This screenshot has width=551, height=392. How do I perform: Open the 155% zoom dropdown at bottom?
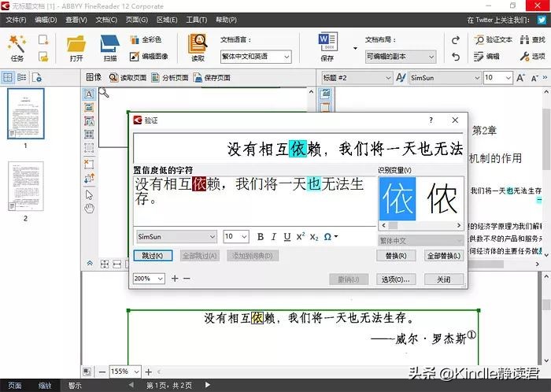125,372
